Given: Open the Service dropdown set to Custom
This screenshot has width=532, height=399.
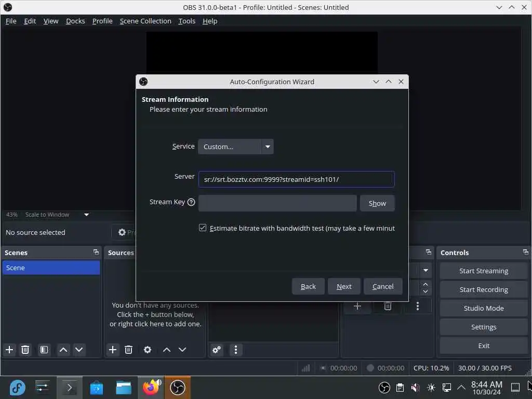Looking at the screenshot, I should pyautogui.click(x=236, y=147).
